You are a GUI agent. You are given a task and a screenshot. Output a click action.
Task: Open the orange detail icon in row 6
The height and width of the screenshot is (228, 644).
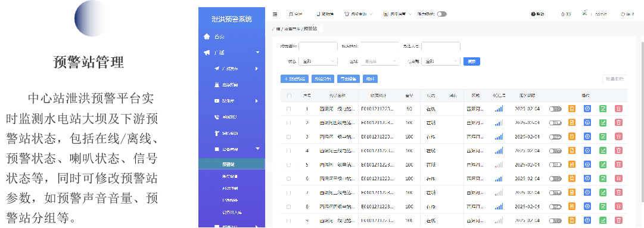coord(572,178)
